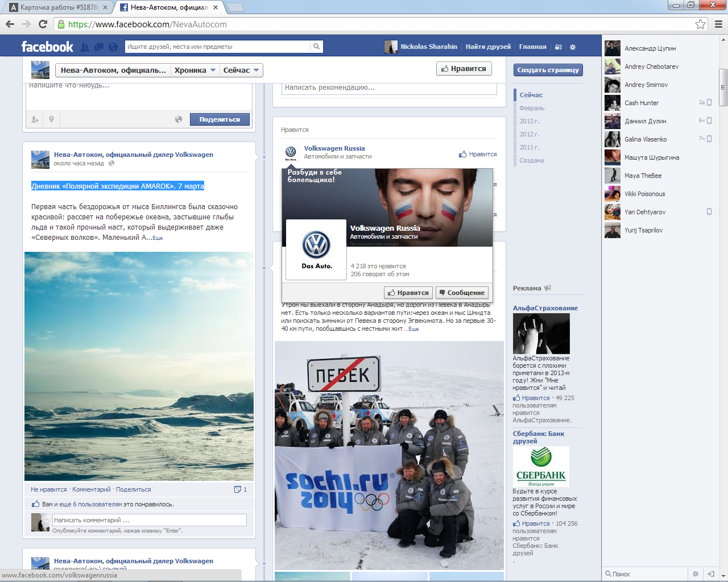Click tag people icon in composer
Viewport: 728px width, 582px height.
(35, 119)
